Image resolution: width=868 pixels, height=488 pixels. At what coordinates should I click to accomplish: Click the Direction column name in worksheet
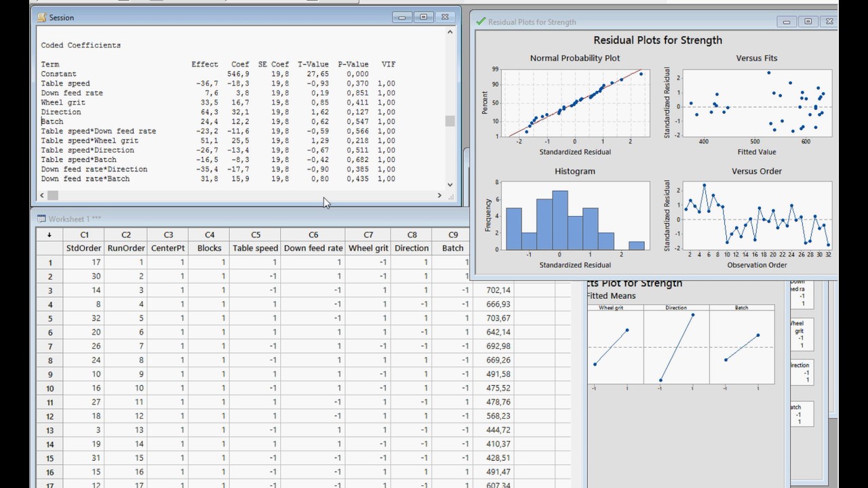(412, 248)
